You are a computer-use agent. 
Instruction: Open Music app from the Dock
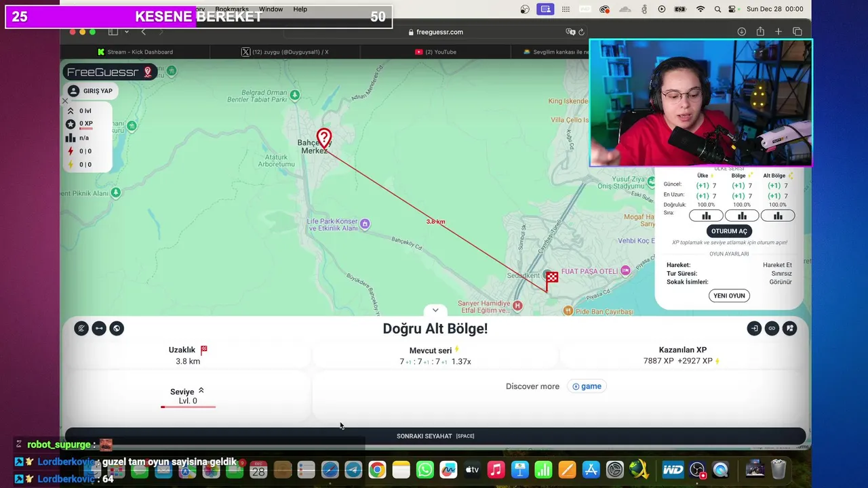(x=496, y=469)
